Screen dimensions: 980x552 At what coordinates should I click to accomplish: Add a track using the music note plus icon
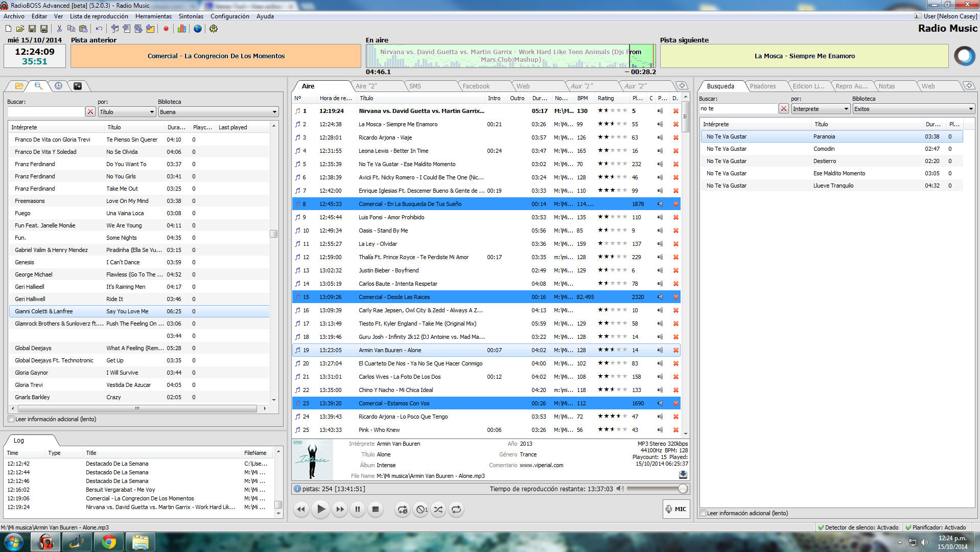tap(115, 29)
